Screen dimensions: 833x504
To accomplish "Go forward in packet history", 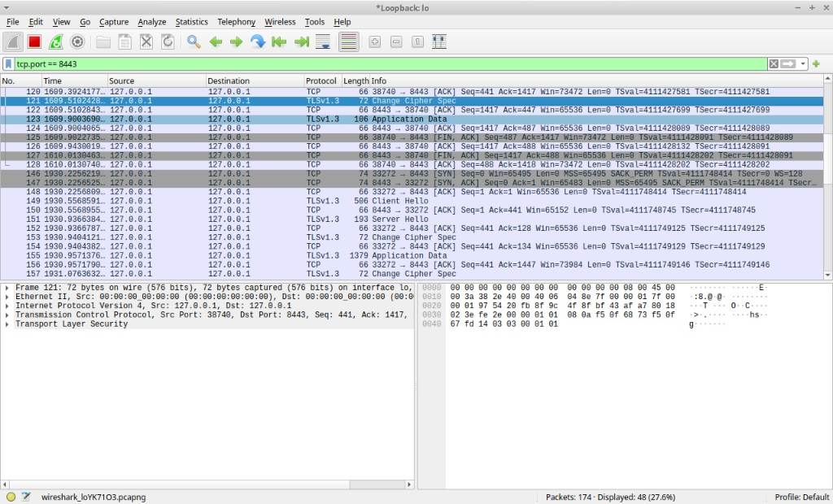I will (237, 42).
